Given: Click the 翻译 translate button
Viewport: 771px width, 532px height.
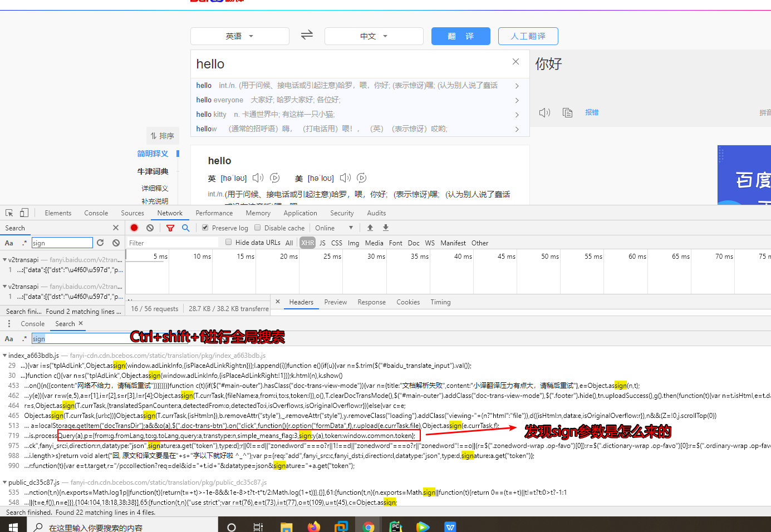Looking at the screenshot, I should tap(460, 36).
